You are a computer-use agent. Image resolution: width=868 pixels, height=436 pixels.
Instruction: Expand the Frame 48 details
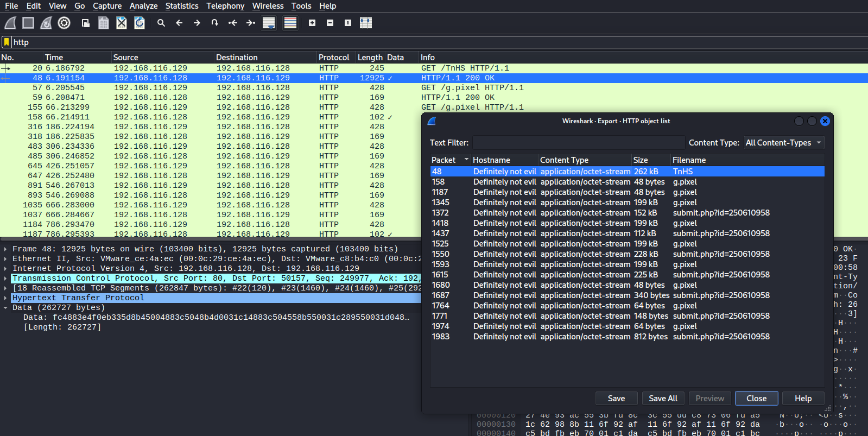pyautogui.click(x=5, y=249)
